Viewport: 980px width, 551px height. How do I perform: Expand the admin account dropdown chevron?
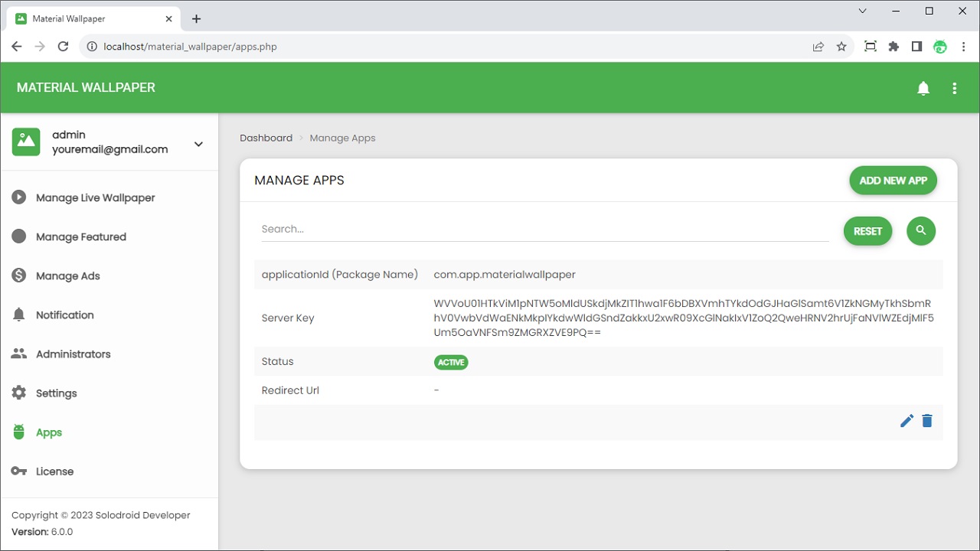pyautogui.click(x=198, y=143)
